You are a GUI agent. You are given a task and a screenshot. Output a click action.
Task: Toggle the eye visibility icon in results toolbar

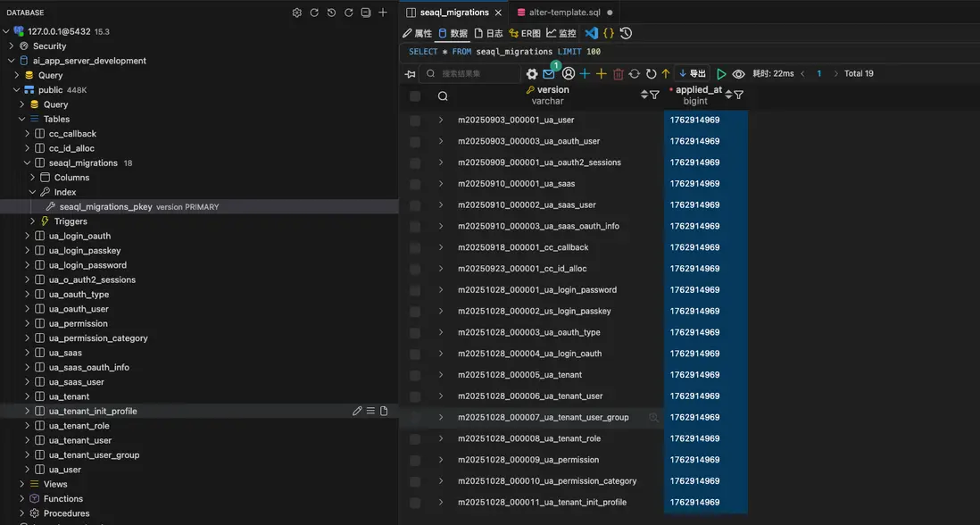(738, 74)
